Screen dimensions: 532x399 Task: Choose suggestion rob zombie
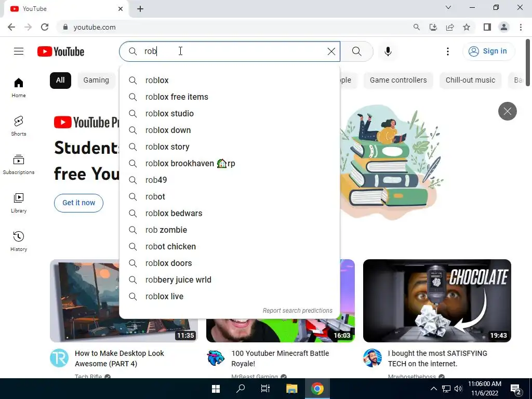pyautogui.click(x=230, y=230)
